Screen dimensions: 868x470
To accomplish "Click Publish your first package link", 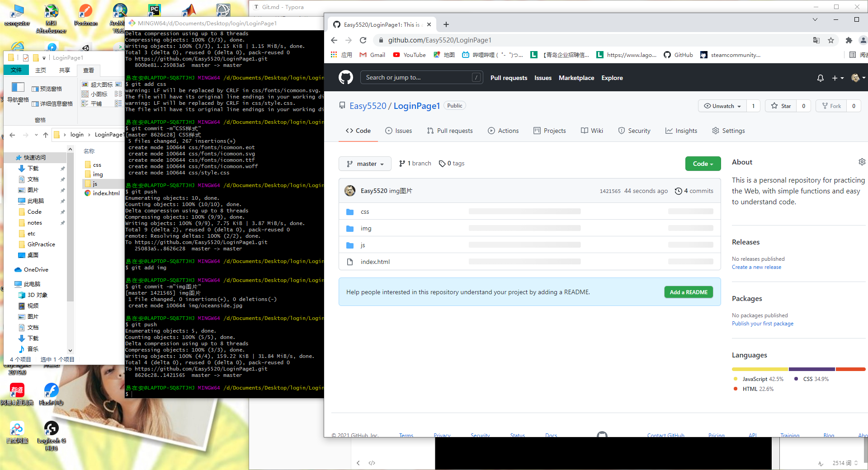I will point(763,324).
